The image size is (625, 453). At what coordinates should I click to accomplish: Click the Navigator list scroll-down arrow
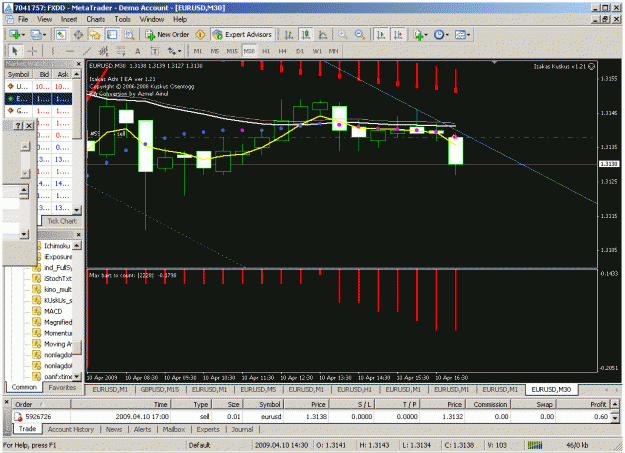point(77,376)
